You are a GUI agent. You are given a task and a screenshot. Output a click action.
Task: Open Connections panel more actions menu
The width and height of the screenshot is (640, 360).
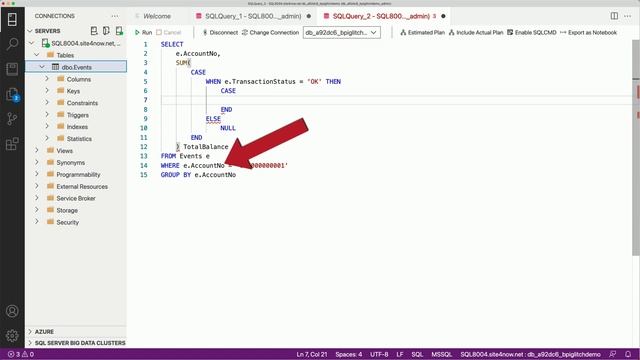click(115, 16)
